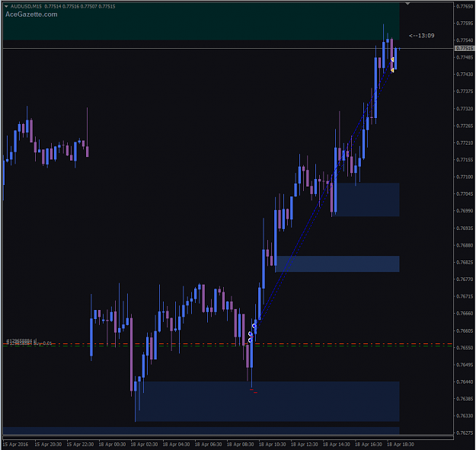Click the 0.76660 price scale label

point(465,313)
